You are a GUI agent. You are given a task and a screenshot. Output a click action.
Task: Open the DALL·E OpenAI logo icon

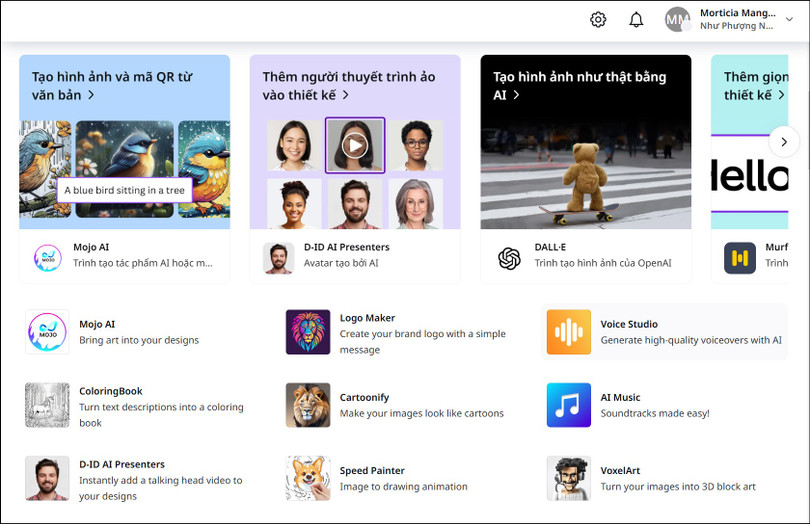click(x=510, y=258)
